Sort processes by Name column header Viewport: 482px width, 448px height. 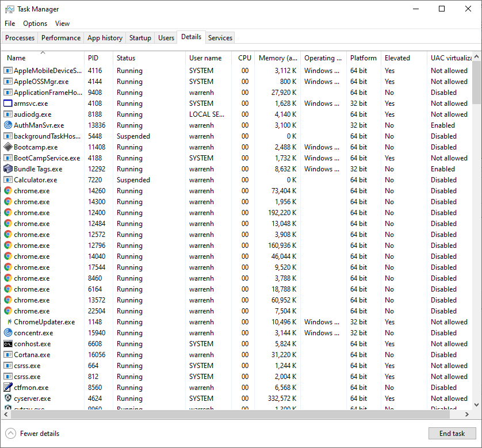pos(16,58)
